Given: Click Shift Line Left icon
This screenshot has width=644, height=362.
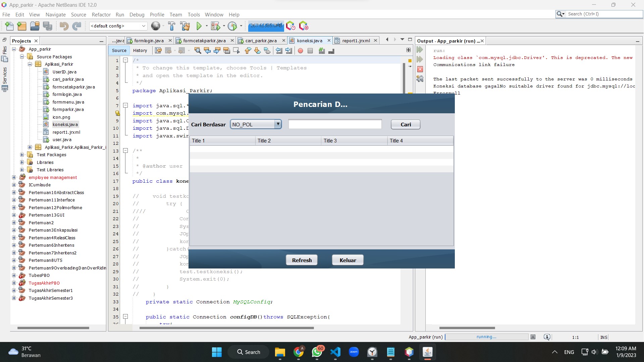Looking at the screenshot, I should (279, 51).
